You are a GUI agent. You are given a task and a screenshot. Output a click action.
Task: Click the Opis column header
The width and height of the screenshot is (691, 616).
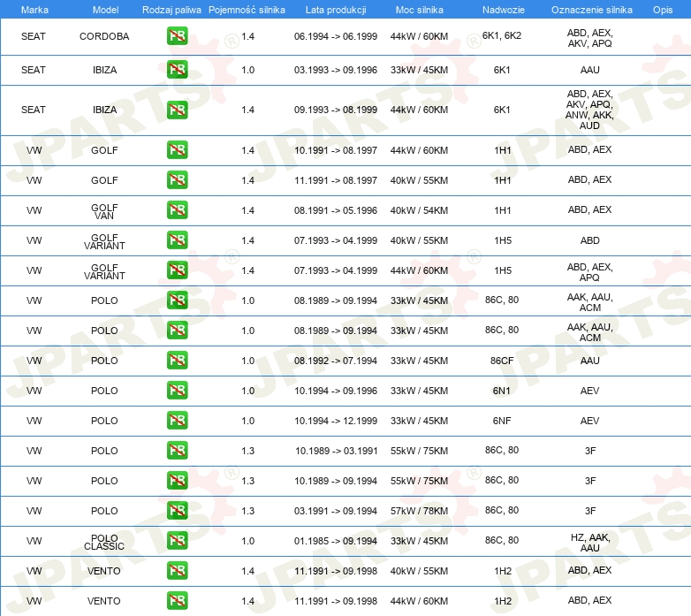click(x=663, y=10)
